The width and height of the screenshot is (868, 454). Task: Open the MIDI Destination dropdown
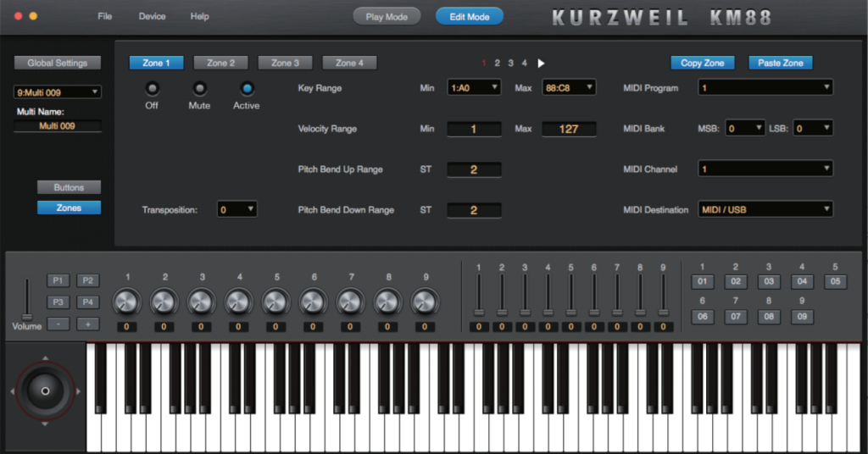tap(765, 209)
